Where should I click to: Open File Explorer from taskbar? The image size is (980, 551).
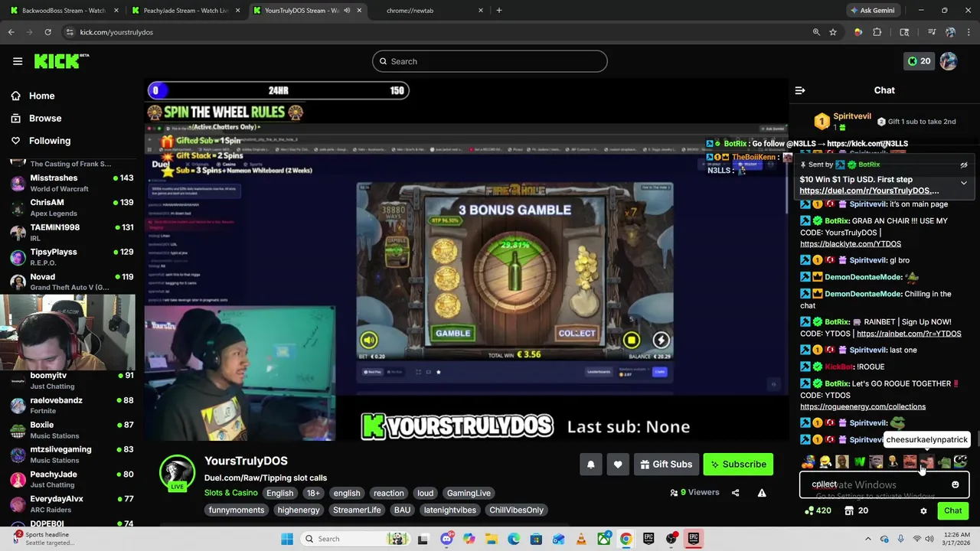(x=492, y=539)
